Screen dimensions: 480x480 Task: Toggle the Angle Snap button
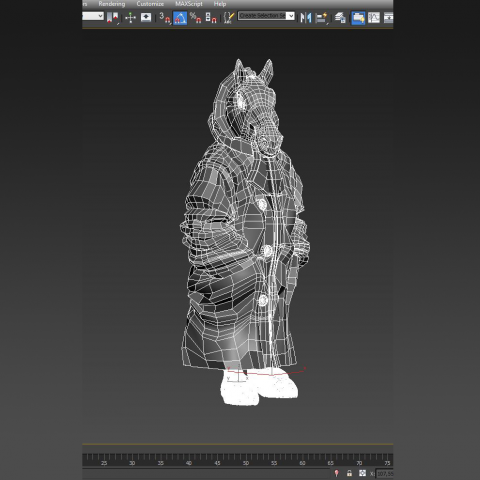(180, 18)
